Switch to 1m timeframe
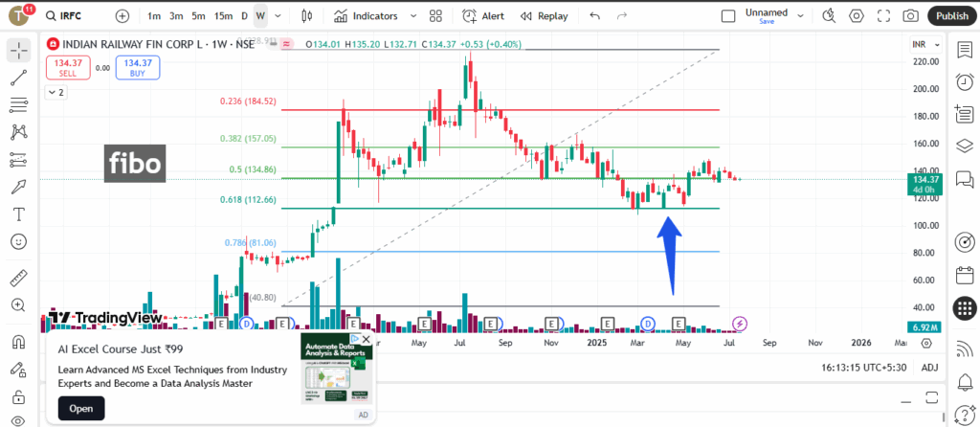The height and width of the screenshot is (427, 980). click(x=154, y=16)
